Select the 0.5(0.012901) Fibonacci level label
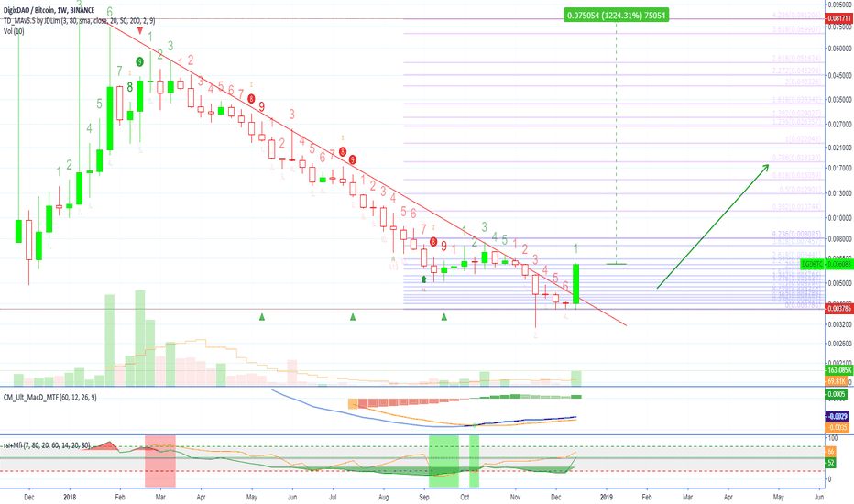Screen dimensions: 854x504 coord(800,190)
